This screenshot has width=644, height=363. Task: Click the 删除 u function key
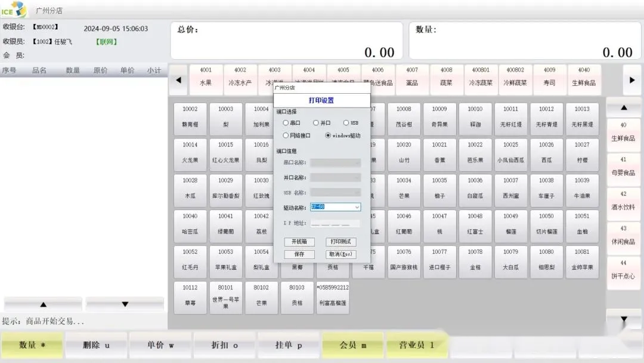point(96,345)
